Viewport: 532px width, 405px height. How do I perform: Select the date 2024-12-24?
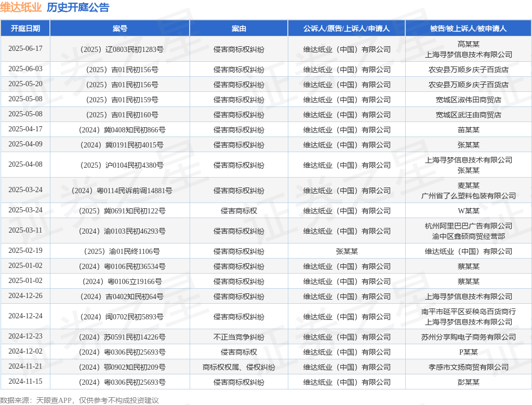click(x=25, y=316)
